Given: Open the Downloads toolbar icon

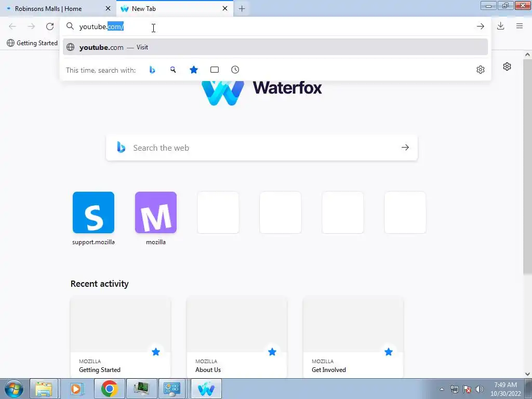Looking at the screenshot, I should pos(500,26).
